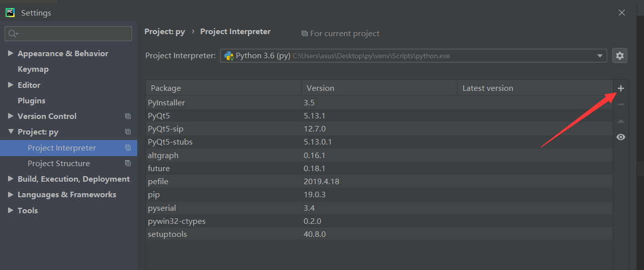Click the plus icon to install package
Image resolution: width=644 pixels, height=270 pixels.
point(621,88)
